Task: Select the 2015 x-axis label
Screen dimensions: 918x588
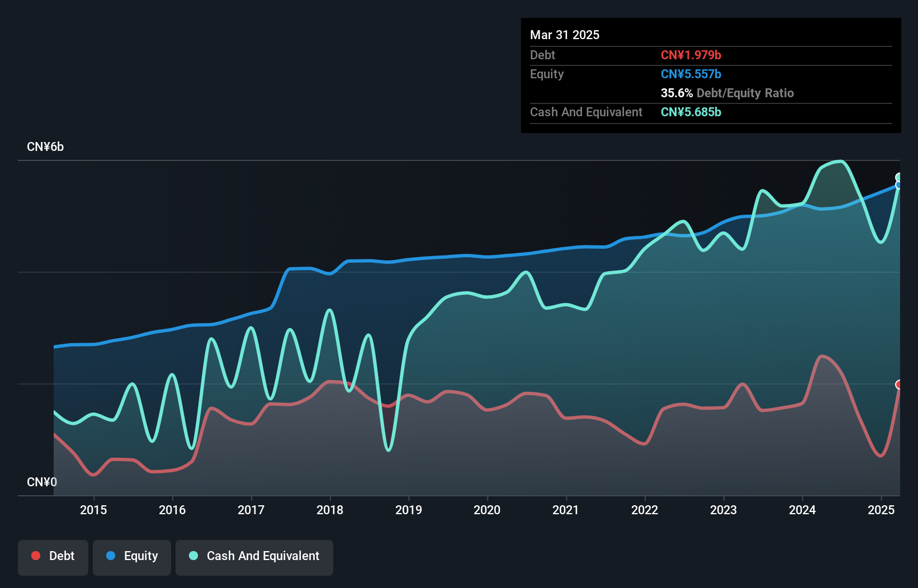Action: click(x=93, y=510)
